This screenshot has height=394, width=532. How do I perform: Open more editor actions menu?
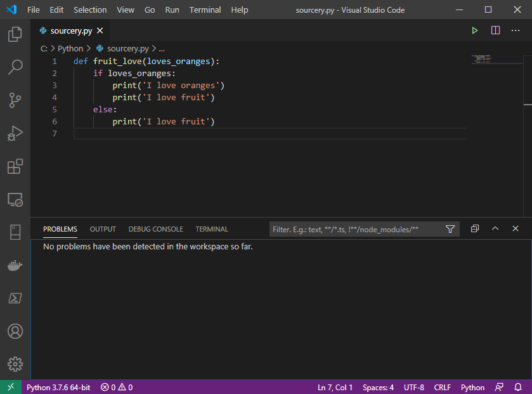[x=516, y=30]
